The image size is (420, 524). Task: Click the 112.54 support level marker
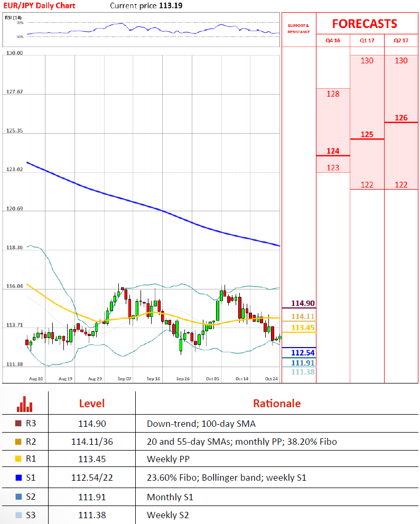tap(303, 352)
